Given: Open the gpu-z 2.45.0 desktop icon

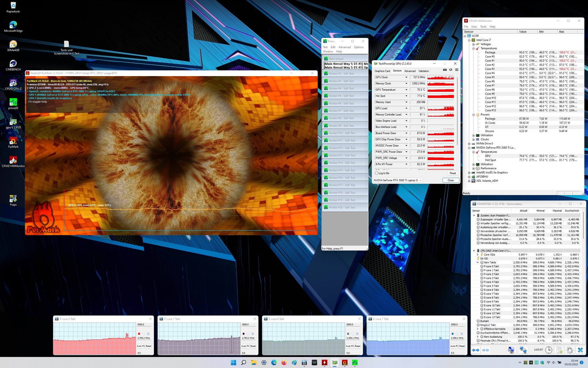Looking at the screenshot, I should (13, 123).
